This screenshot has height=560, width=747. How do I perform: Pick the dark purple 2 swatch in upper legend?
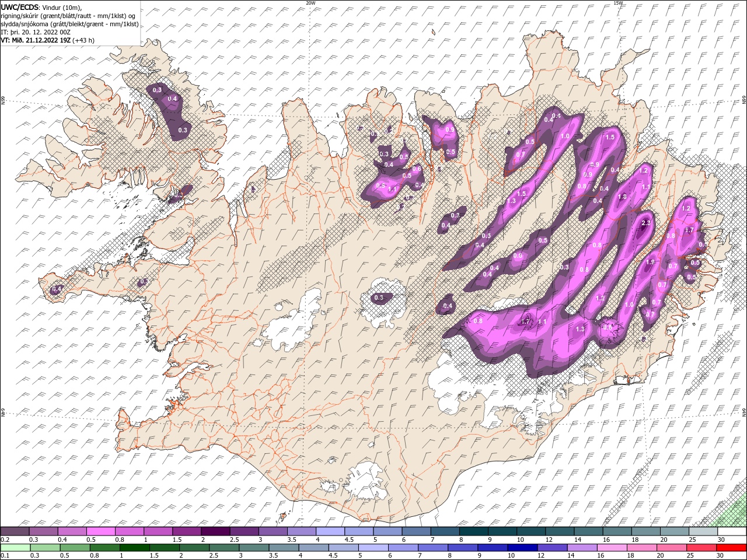[x=215, y=531]
